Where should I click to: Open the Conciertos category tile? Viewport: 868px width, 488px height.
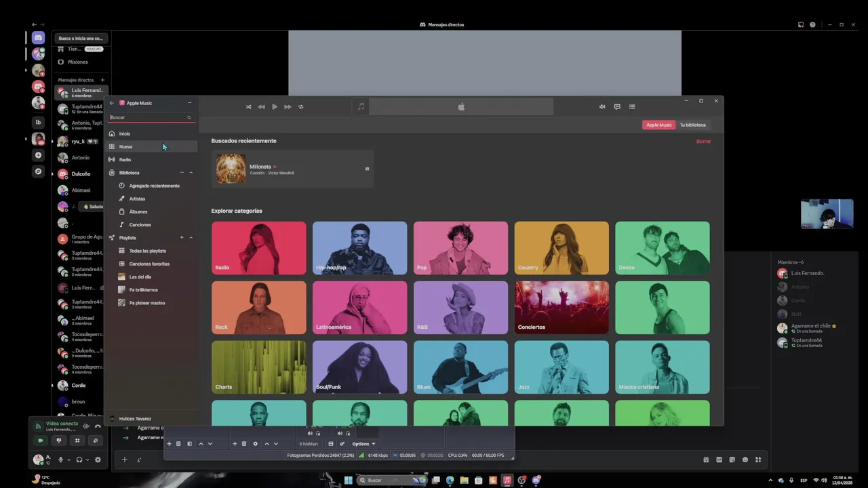pos(561,308)
